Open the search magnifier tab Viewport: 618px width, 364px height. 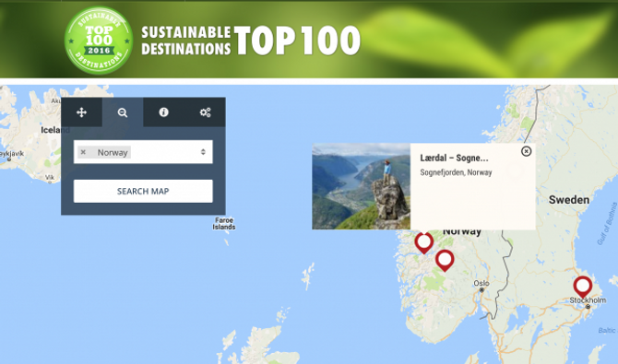pyautogui.click(x=123, y=112)
